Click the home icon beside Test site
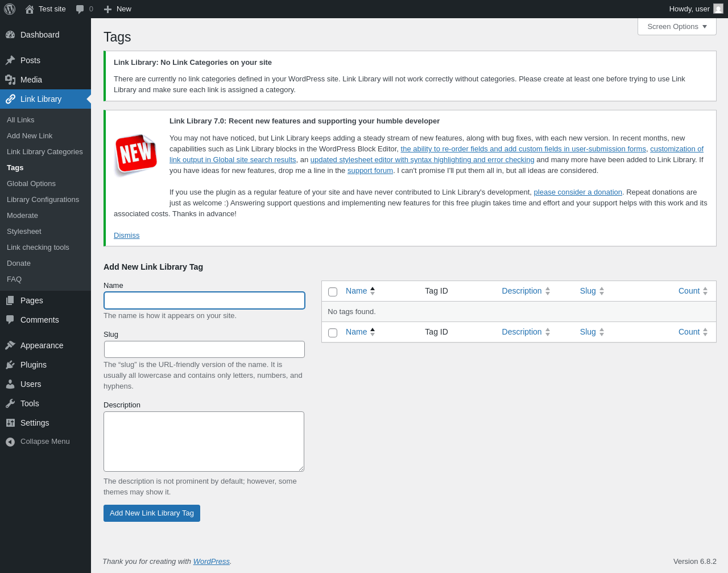 click(30, 9)
